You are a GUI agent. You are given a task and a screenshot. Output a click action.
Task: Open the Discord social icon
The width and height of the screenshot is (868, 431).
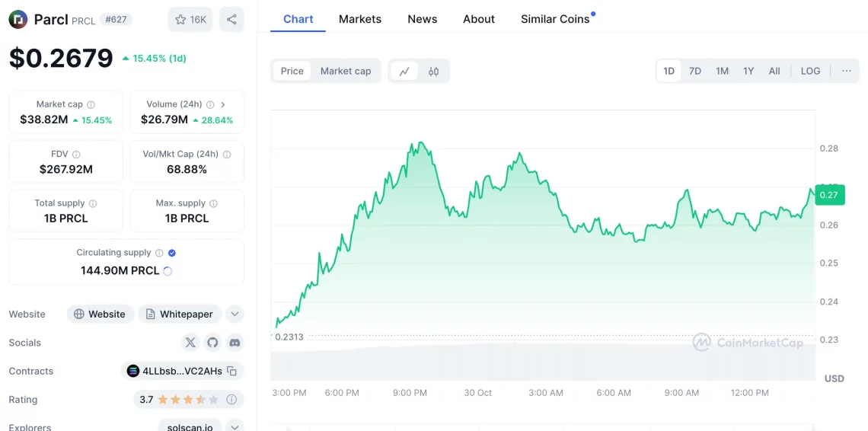235,343
